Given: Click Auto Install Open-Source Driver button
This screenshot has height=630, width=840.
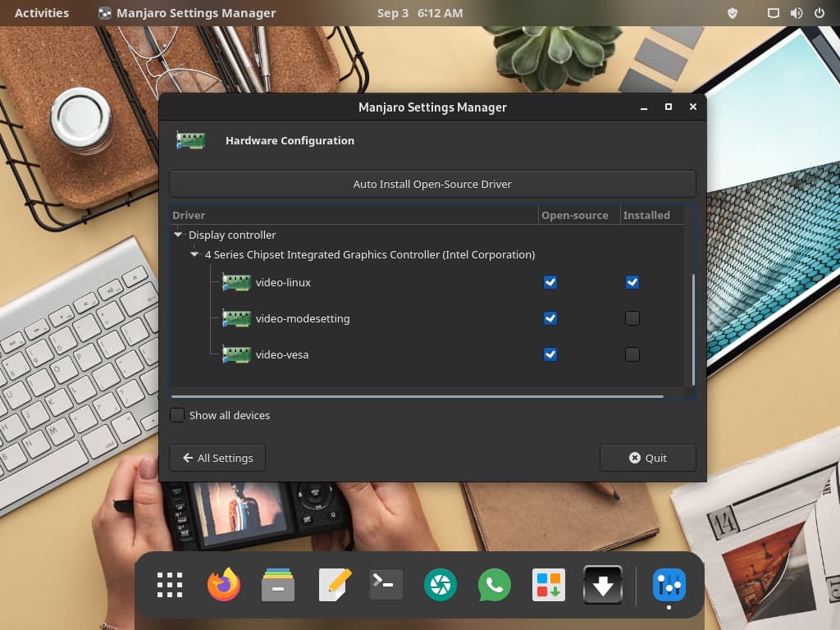Looking at the screenshot, I should click(432, 184).
